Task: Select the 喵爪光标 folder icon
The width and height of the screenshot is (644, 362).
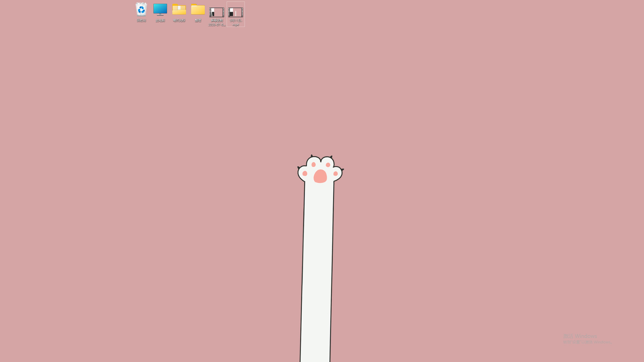Action: coord(179,12)
